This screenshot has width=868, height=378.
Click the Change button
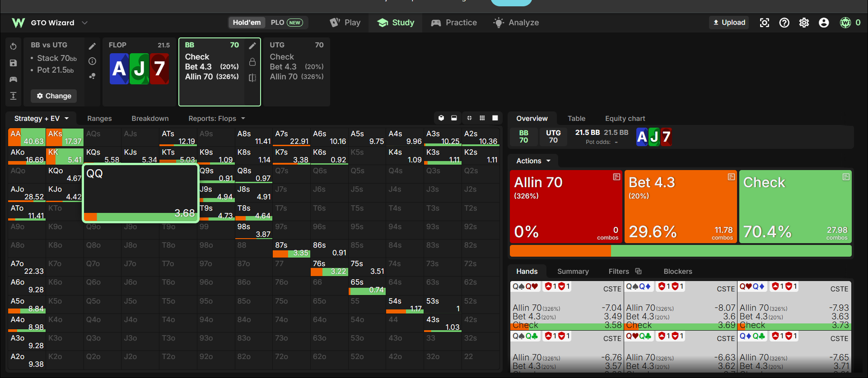click(x=54, y=96)
